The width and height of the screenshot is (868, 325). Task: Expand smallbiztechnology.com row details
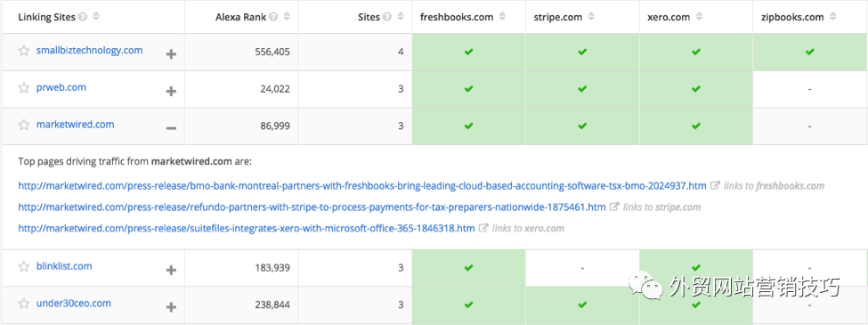click(172, 53)
